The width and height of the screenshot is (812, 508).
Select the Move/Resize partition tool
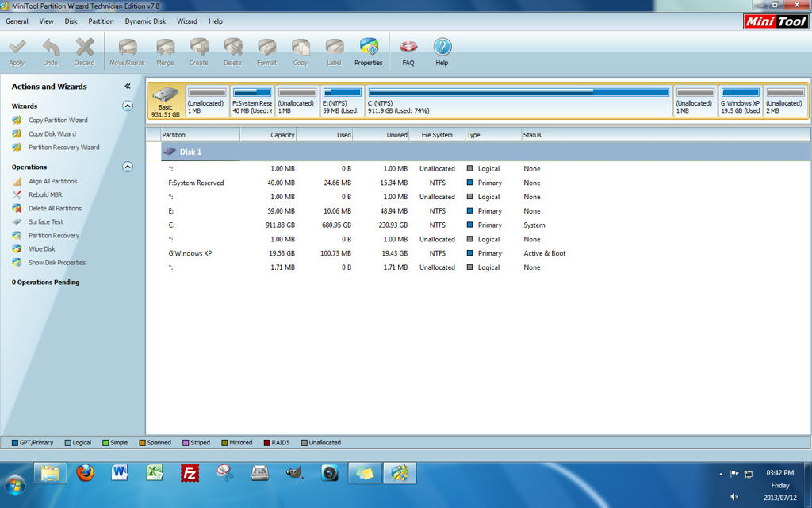[x=128, y=52]
